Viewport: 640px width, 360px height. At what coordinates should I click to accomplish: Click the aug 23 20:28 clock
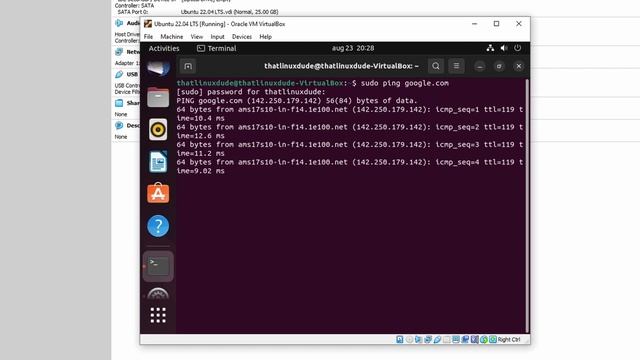tap(353, 48)
